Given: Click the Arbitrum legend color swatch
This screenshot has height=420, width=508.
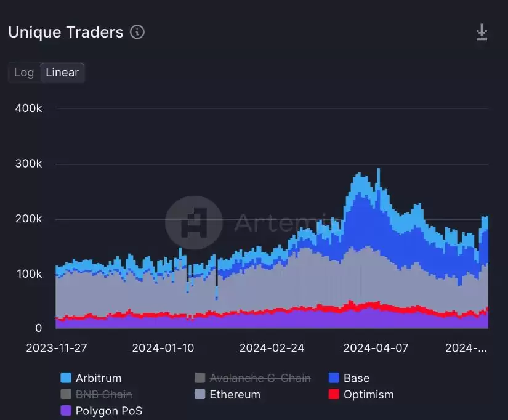Looking at the screenshot, I should [66, 378].
